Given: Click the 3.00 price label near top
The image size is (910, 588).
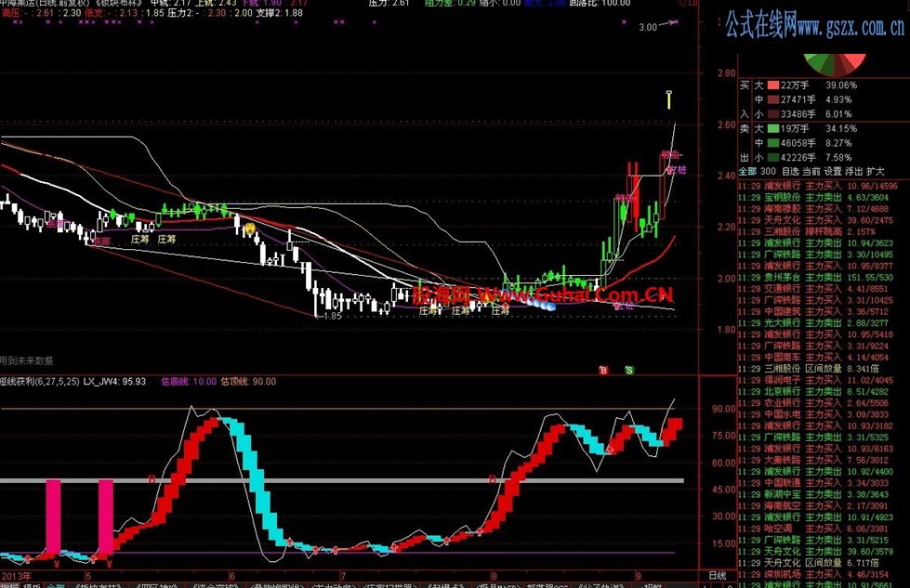Looking at the screenshot, I should (x=648, y=27).
